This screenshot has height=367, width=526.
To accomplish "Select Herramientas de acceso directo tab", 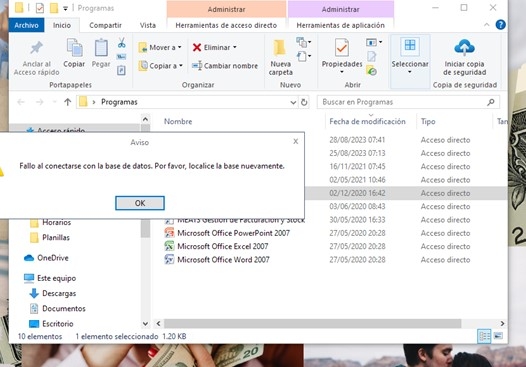I will [x=226, y=25].
